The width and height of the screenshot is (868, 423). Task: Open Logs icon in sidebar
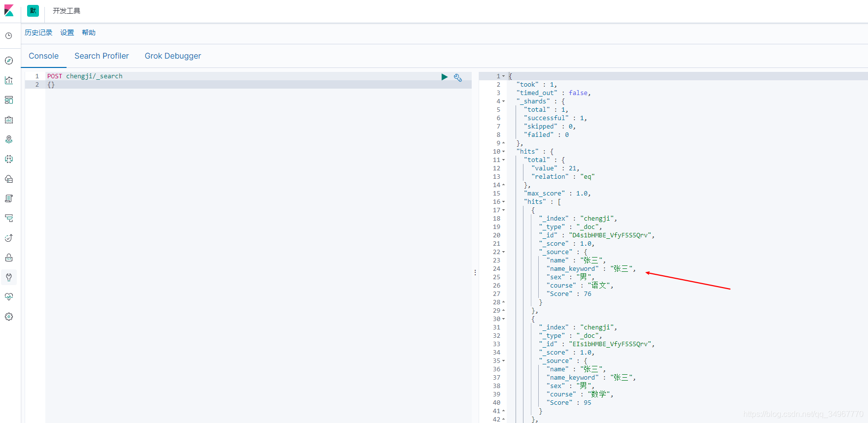tap(9, 198)
